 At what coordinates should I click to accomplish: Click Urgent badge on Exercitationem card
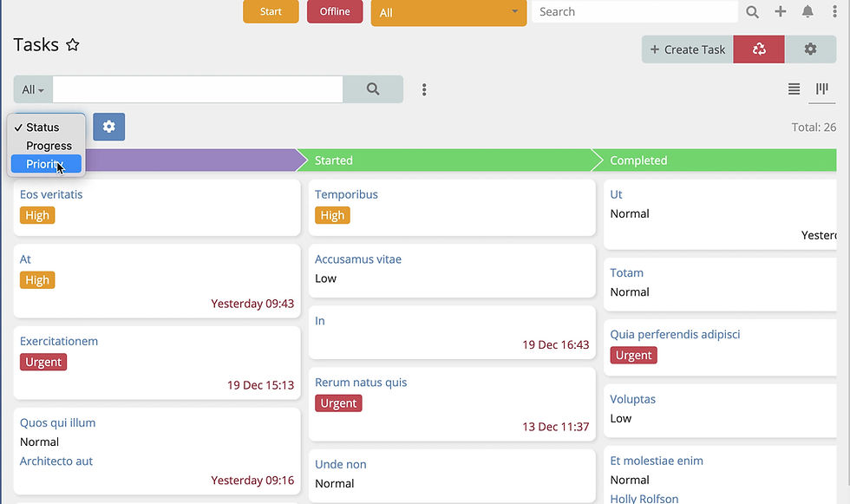[43, 362]
